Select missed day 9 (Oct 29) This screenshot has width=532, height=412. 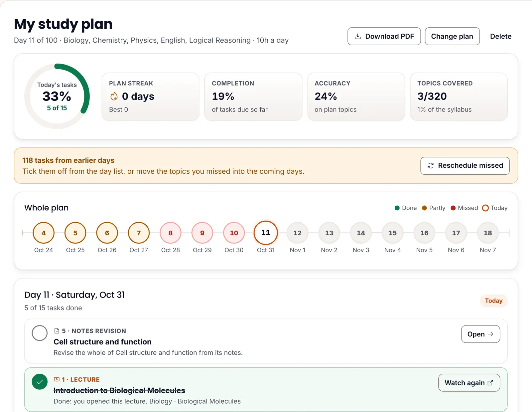click(202, 233)
